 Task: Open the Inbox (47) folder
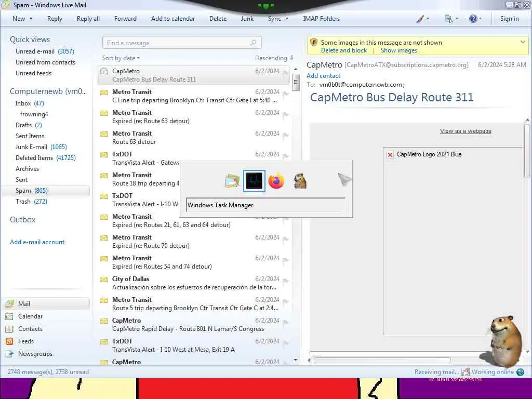(x=30, y=103)
